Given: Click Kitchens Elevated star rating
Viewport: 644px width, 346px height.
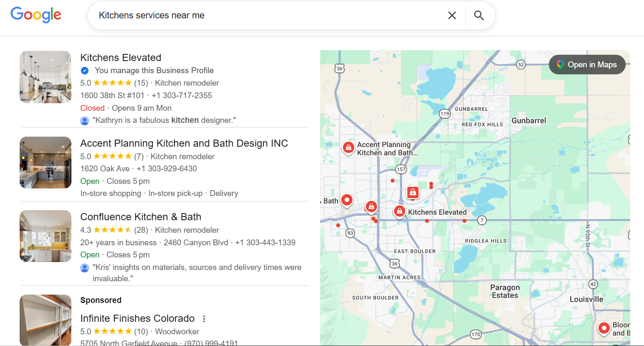Looking at the screenshot, I should 113,83.
